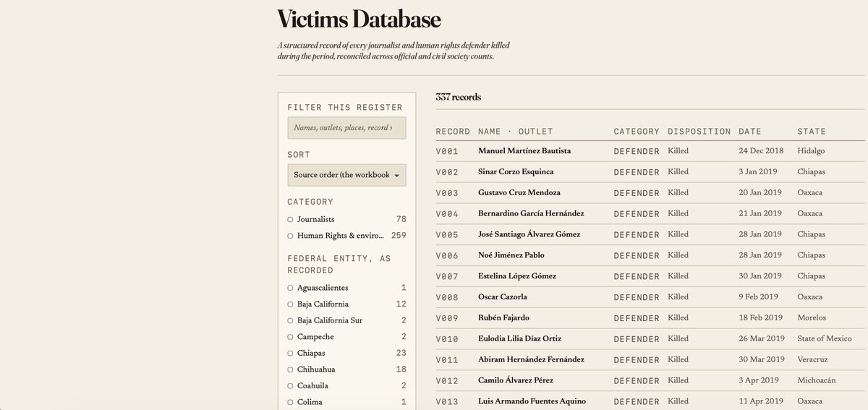Click the date 24 Dec 2018
Viewport: 868px width, 410px height.
coord(761,151)
